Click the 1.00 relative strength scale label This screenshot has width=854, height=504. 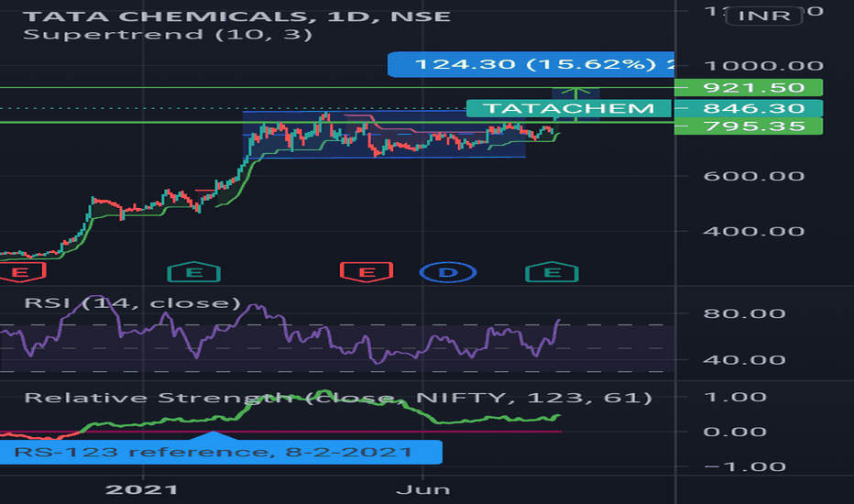point(735,397)
